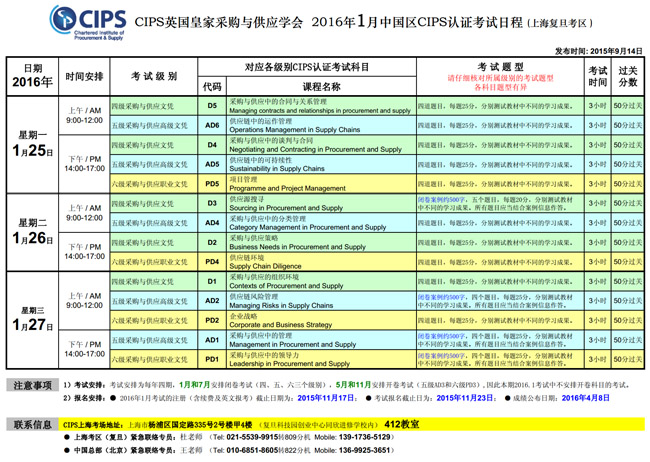Select course code PD2 cell
Screen dimensions: 650x462
click(x=212, y=320)
